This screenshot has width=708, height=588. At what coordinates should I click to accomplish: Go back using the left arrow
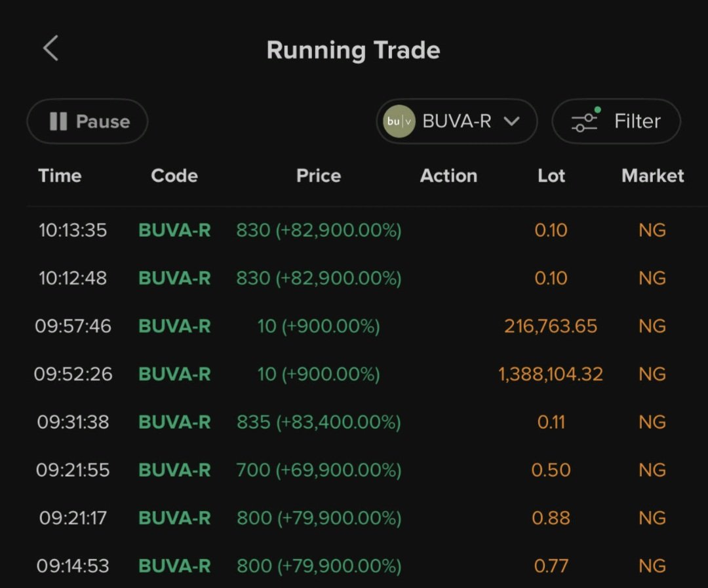click(x=51, y=49)
